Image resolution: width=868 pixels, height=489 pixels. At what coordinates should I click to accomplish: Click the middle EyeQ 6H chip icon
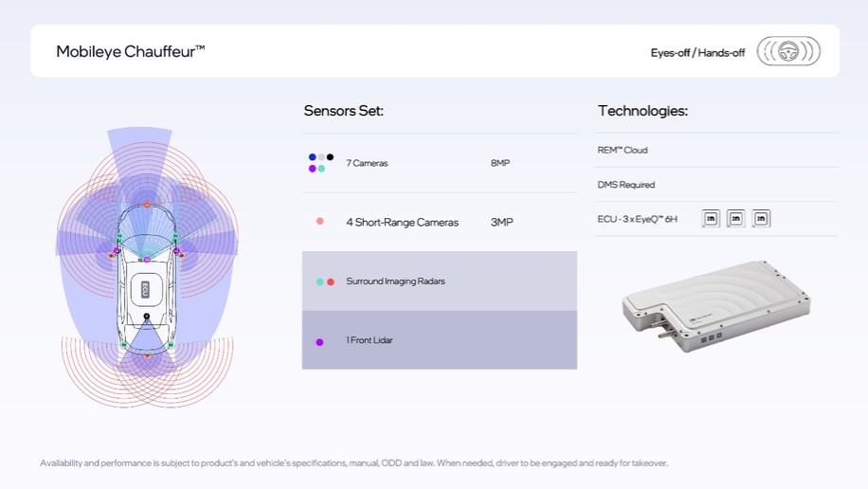[x=735, y=219]
